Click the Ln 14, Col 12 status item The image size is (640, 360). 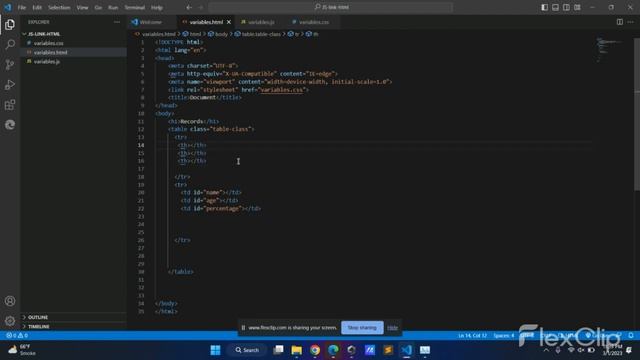pos(472,336)
